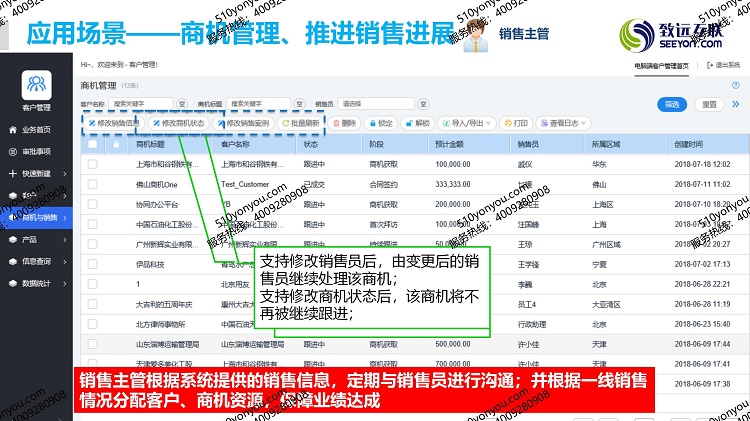Click the 删除 delete button
The width and height of the screenshot is (750, 421).
[344, 123]
